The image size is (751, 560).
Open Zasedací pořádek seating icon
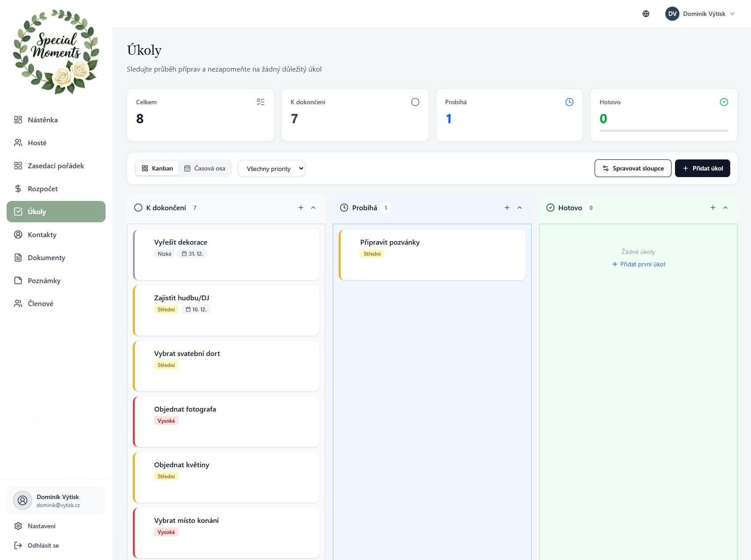click(18, 165)
